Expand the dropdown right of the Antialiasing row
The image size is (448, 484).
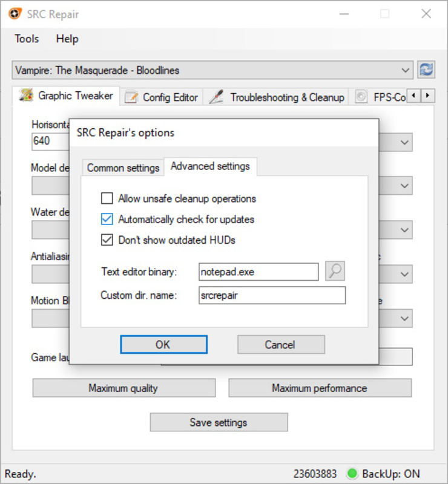(404, 274)
